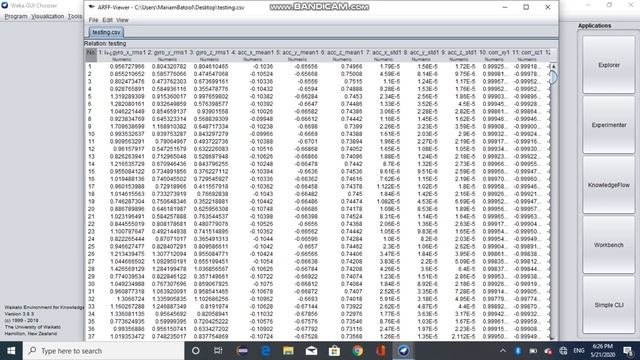Open the File menu in ARFF-Viewer
Viewport: 640px width, 360px height.
(93, 20)
